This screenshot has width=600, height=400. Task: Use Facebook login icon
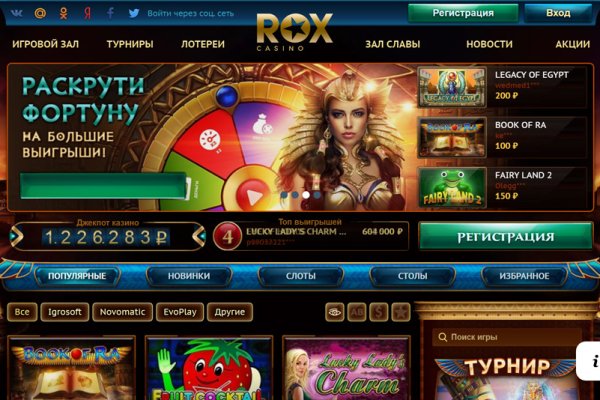coord(110,13)
